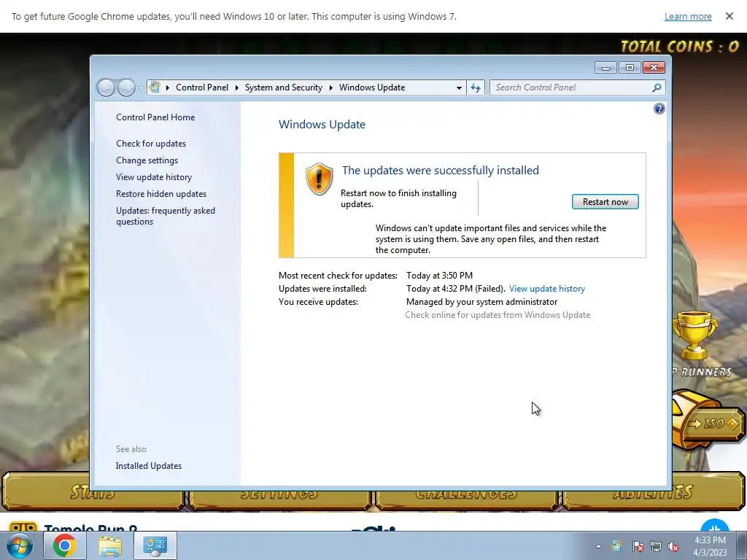Click the muted volume tray icon
Image resolution: width=747 pixels, height=560 pixels.
coord(673,546)
